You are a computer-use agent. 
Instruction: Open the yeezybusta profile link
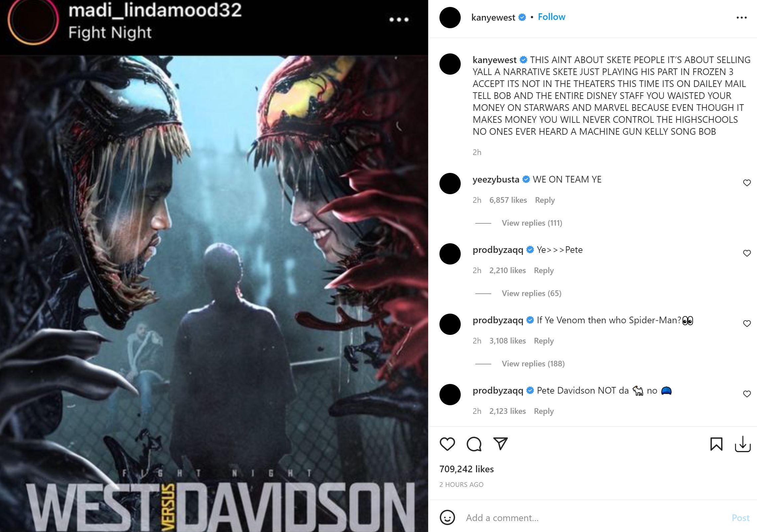pos(496,180)
